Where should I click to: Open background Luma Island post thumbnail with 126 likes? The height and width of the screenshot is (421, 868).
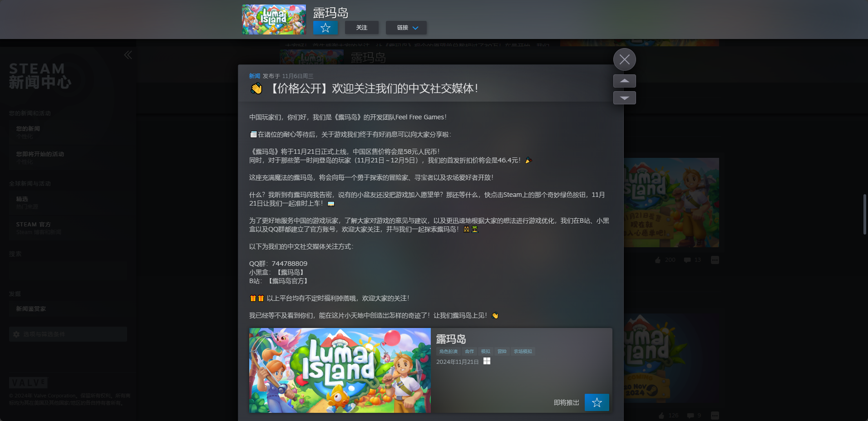671,358
